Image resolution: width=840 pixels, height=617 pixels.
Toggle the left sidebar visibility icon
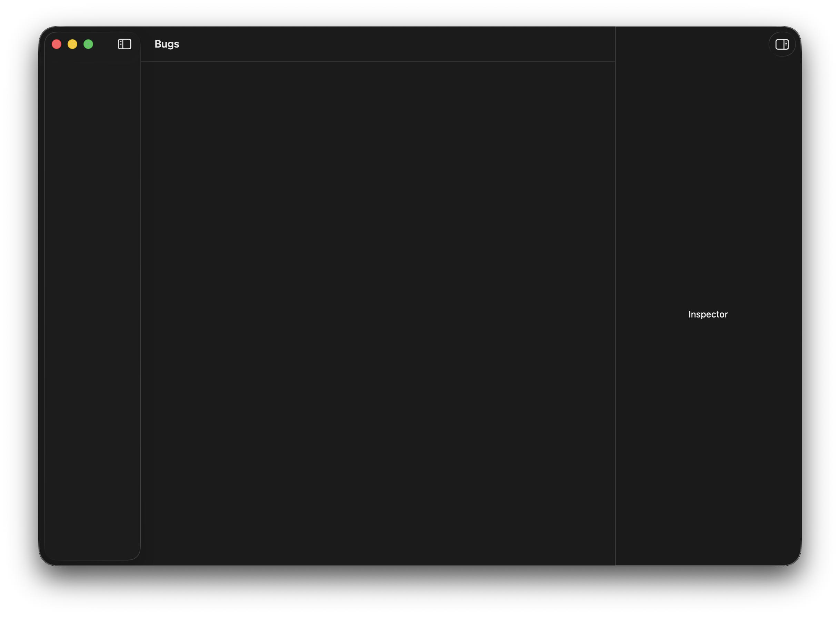point(124,44)
